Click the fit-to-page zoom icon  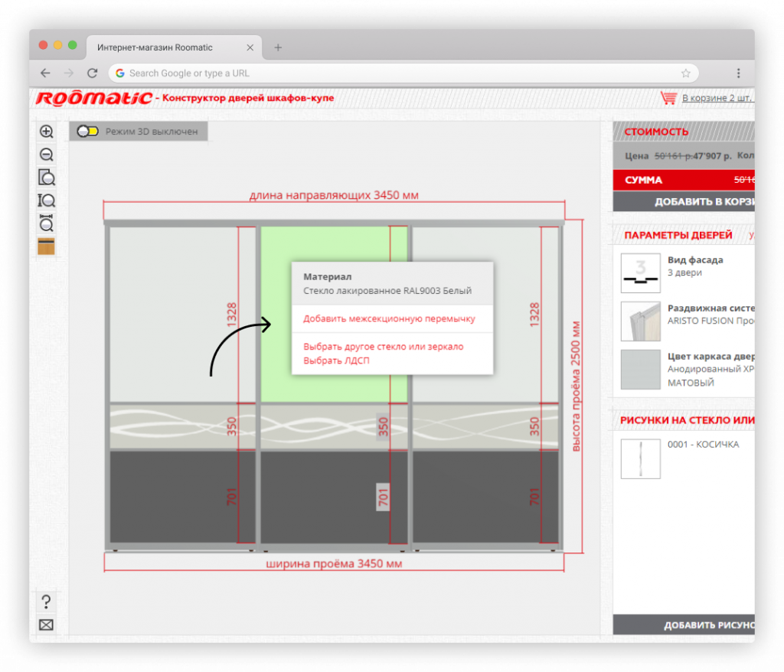click(47, 178)
